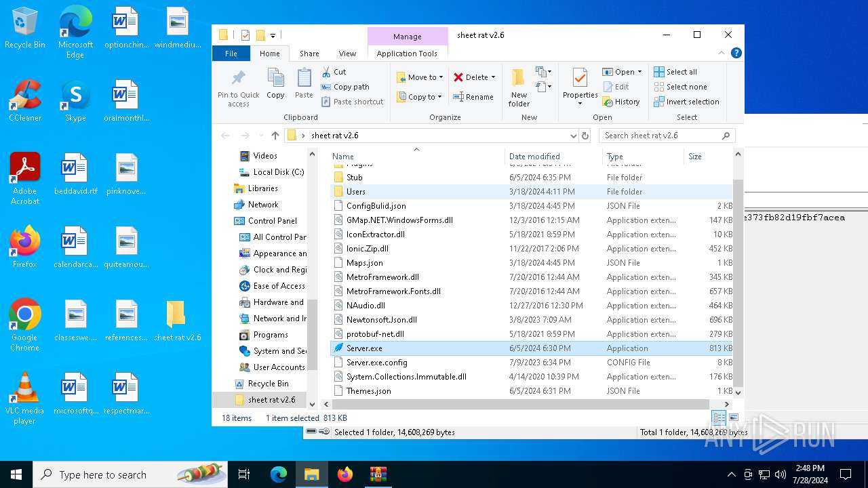Image resolution: width=868 pixels, height=488 pixels.
Task: Click Edit in the Open group
Action: 615,87
